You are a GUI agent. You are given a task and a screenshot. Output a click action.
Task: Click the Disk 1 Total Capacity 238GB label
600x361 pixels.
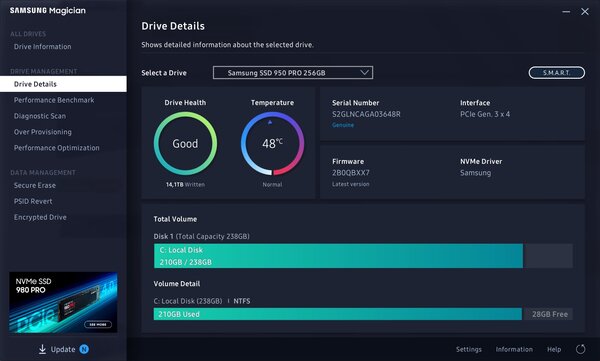[201, 236]
